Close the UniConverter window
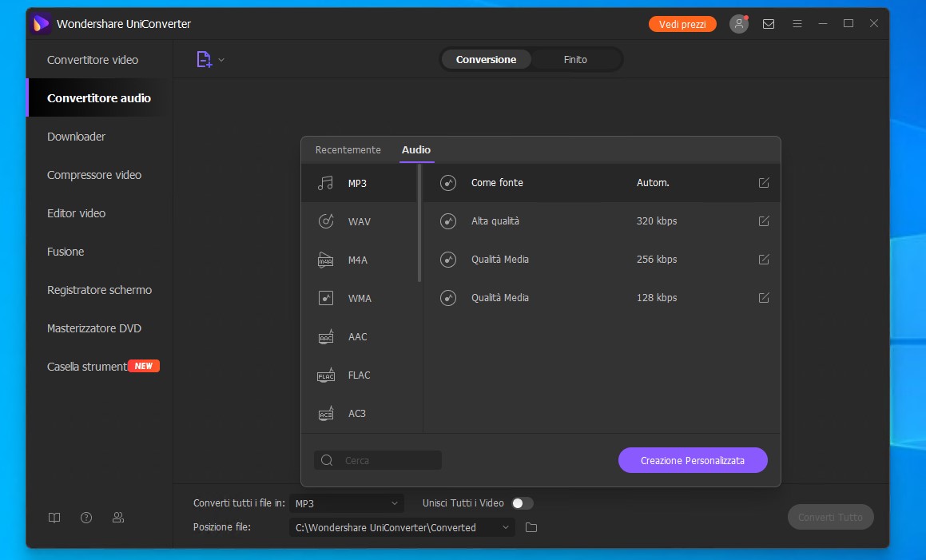Viewport: 926px width, 560px height. point(874,24)
